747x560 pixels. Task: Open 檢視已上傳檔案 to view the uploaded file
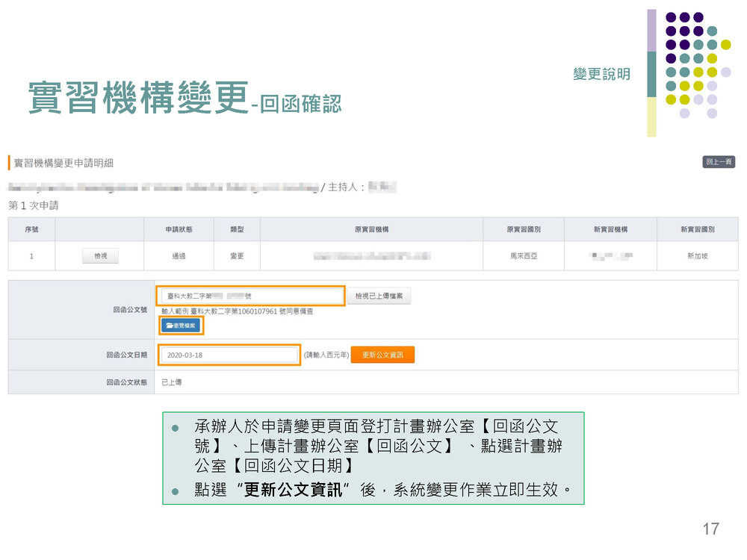pyautogui.click(x=379, y=296)
